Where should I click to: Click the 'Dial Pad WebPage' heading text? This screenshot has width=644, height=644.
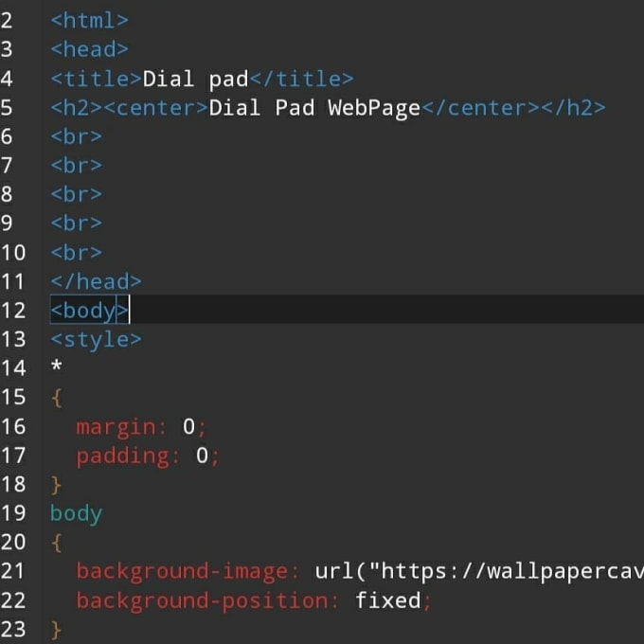pos(314,108)
